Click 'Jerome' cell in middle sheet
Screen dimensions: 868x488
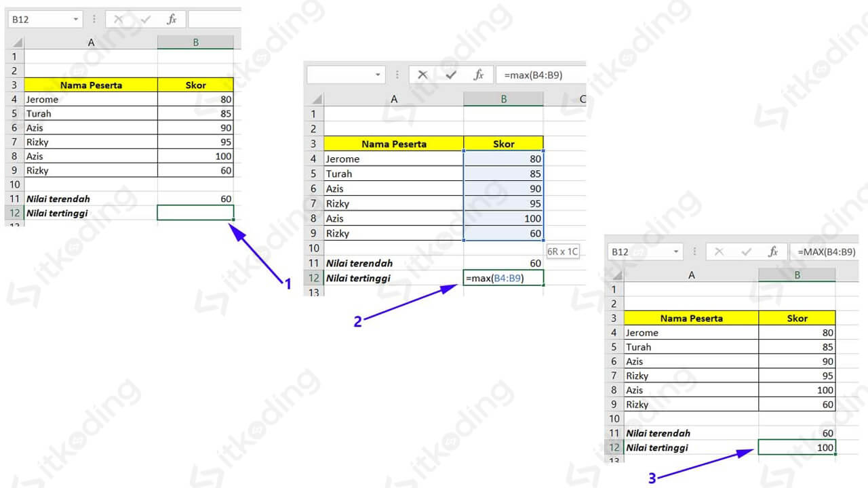[394, 159]
